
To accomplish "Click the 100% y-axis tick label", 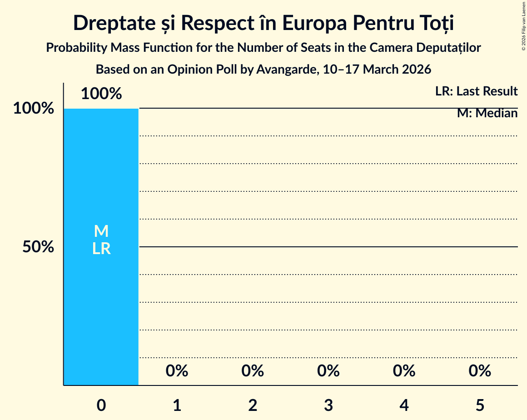I will pos(34,109).
